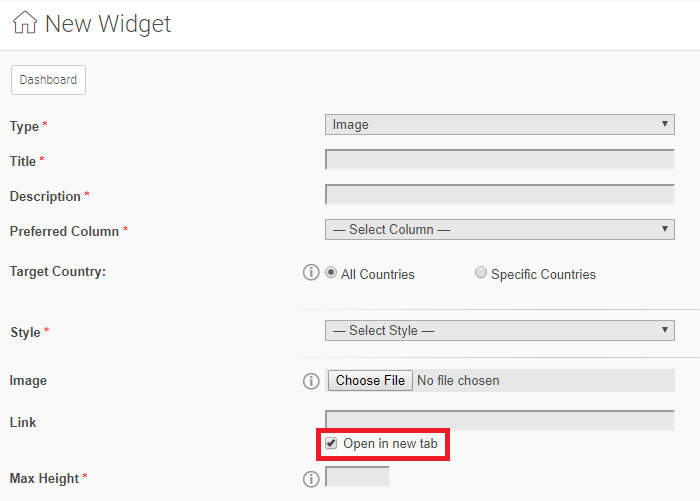Screen dimensions: 700x501
Task: Uncheck the Open in new tab checkbox
Action: tap(331, 443)
